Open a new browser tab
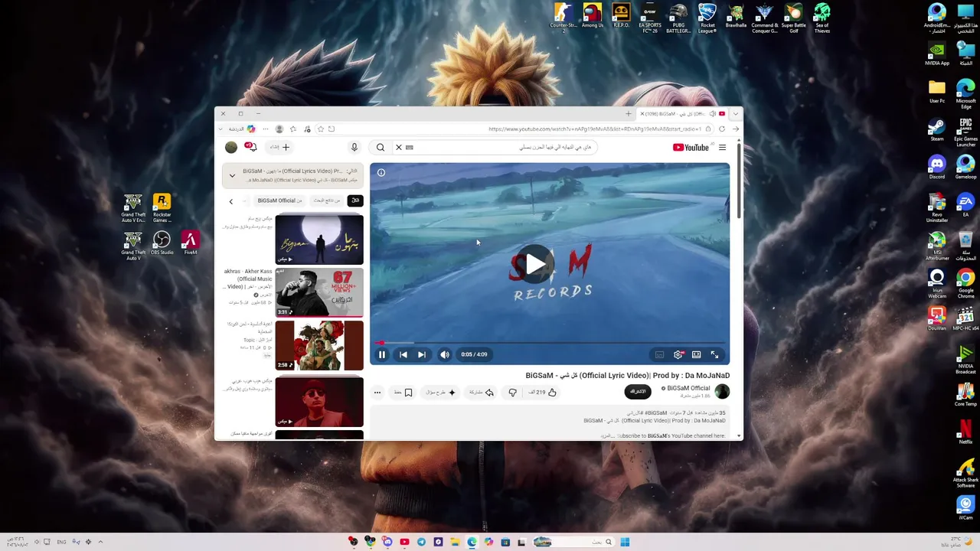Image resolution: width=980 pixels, height=551 pixels. point(628,114)
